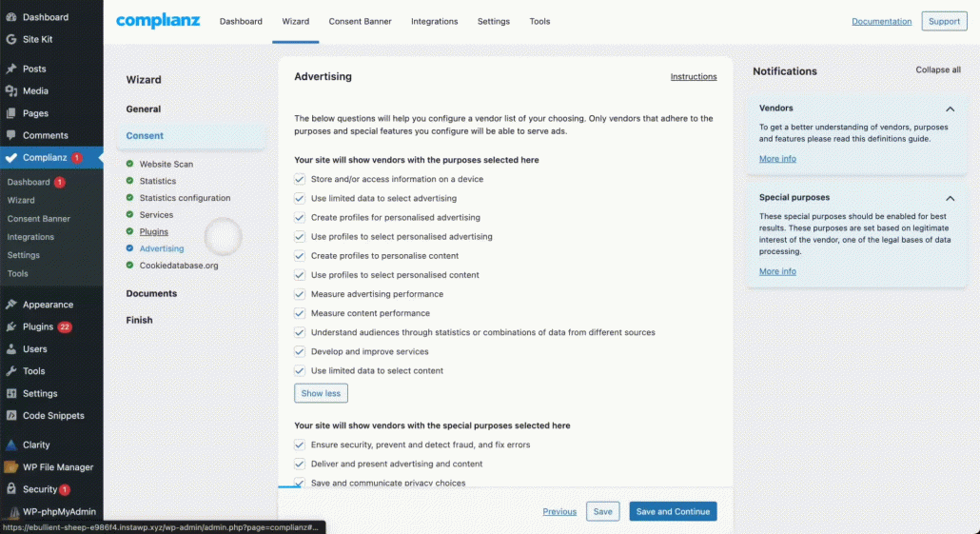Click the 'Show less' purposes button
Image resolution: width=980 pixels, height=534 pixels.
pos(321,393)
